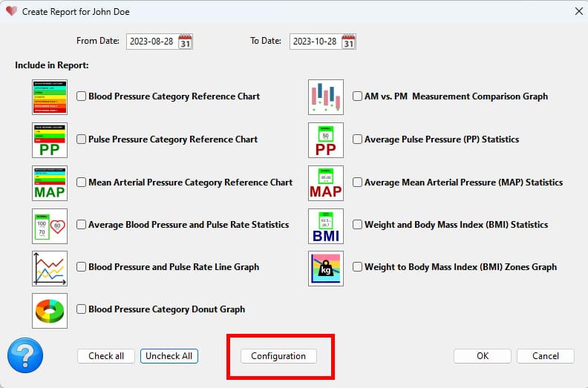This screenshot has width=588, height=388.
Task: Open help with the blue question mark icon
Action: tap(25, 355)
